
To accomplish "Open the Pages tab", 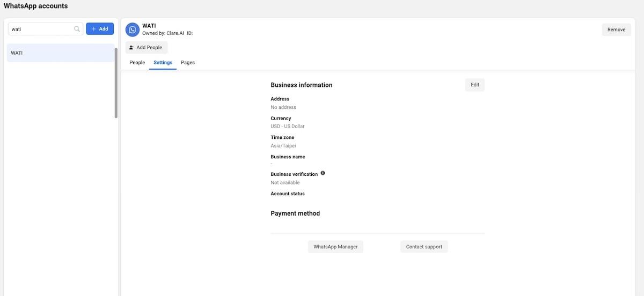I will (188, 63).
